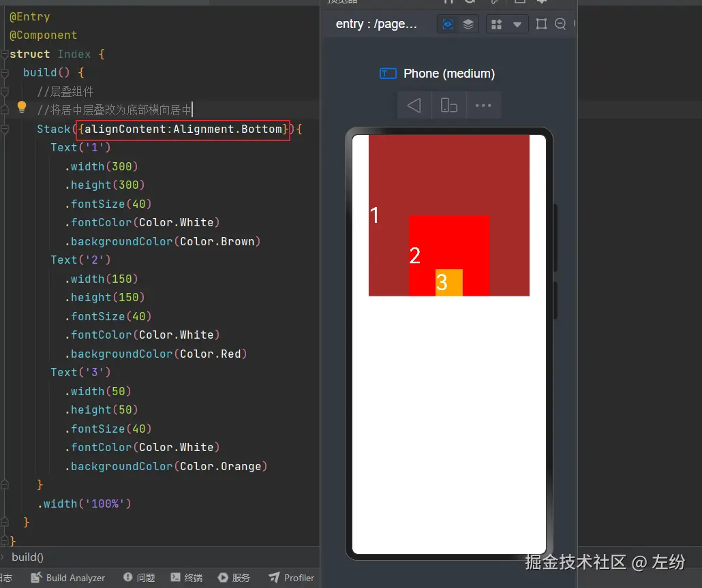The width and height of the screenshot is (702, 588).
Task: Collapse the struct Index code fold marker
Action: (5, 55)
